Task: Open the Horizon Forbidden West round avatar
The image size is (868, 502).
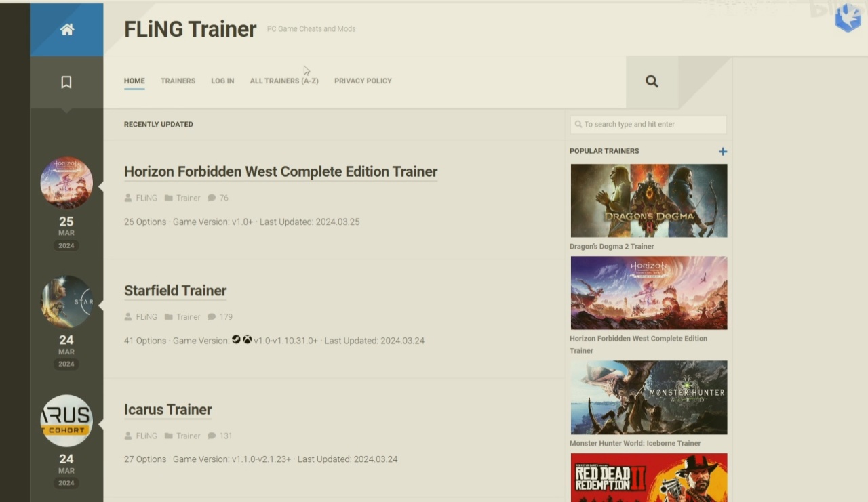Action: click(66, 183)
